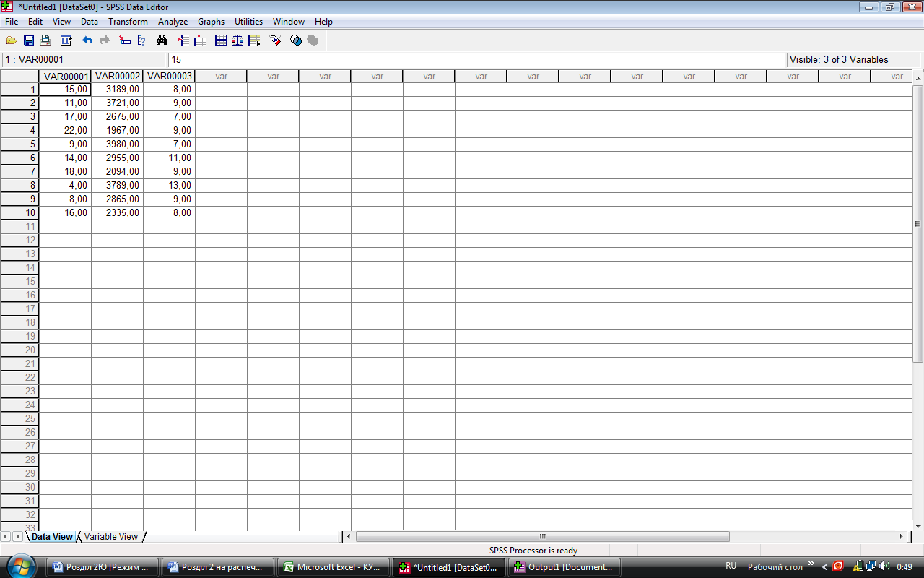Viewport: 924px width, 578px height.
Task: Click cell with value 3189,00
Action: [x=118, y=89]
